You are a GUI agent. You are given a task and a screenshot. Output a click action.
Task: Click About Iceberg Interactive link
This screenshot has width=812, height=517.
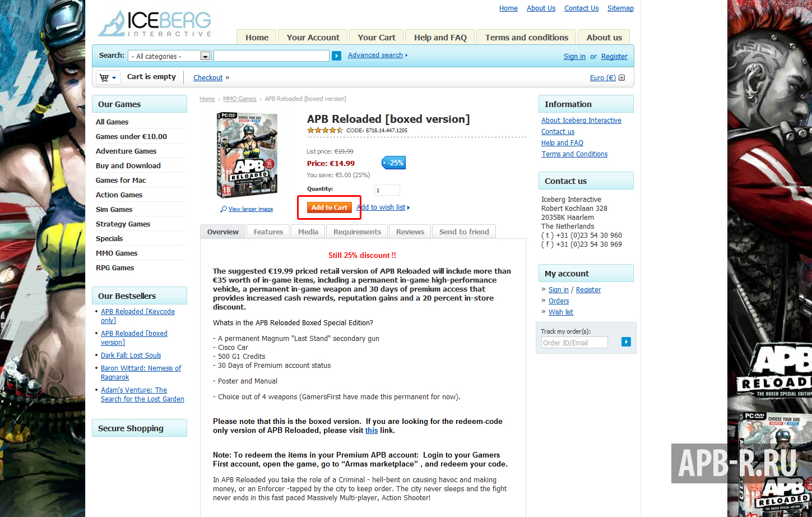[x=581, y=121]
